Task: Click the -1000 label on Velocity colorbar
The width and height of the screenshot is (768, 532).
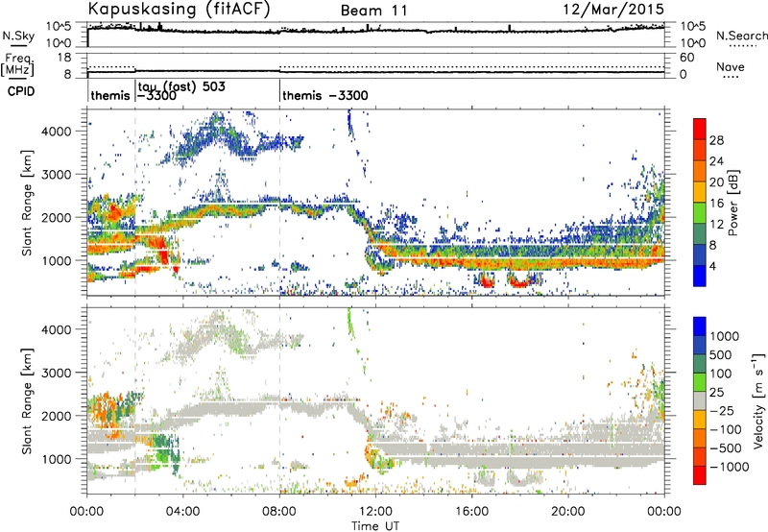Action: (x=729, y=467)
